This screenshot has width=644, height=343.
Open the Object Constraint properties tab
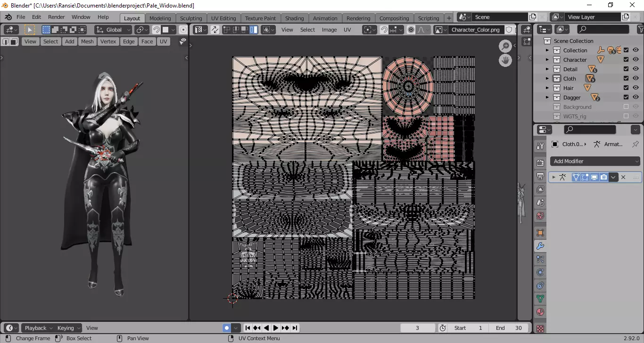coord(540,286)
